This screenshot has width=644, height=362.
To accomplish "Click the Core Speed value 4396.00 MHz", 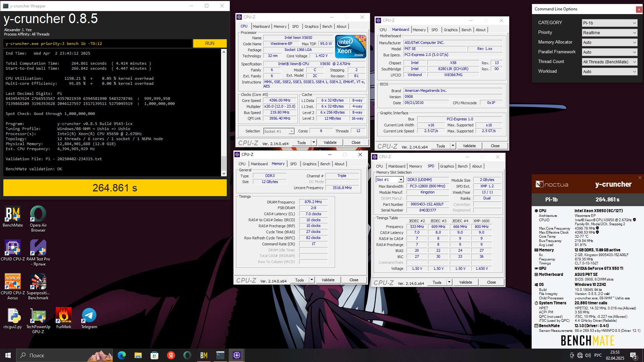I will 280,100.
